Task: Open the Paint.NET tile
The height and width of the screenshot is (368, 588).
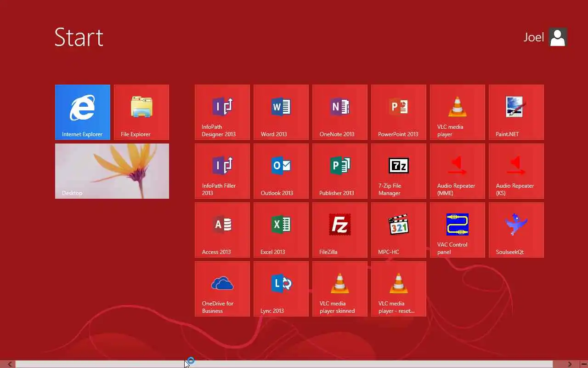Action: coord(516,112)
